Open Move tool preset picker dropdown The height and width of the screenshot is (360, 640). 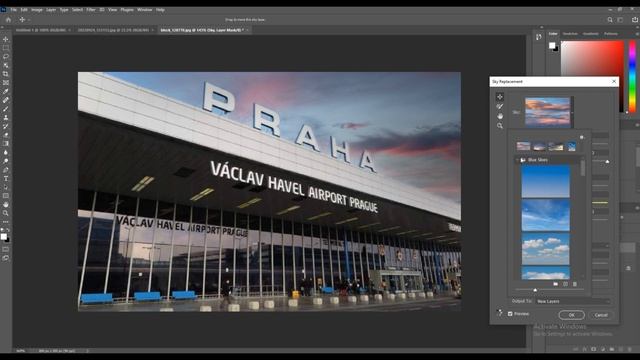coord(29,20)
